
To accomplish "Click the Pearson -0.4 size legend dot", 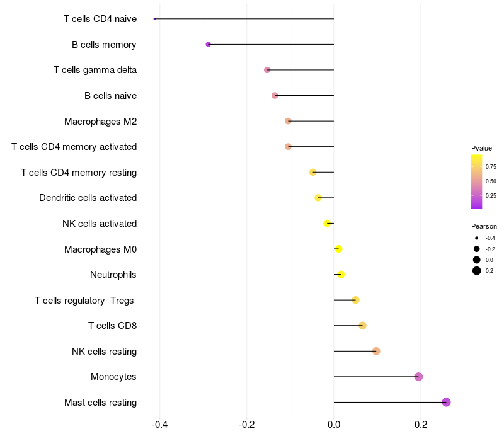I will [477, 238].
